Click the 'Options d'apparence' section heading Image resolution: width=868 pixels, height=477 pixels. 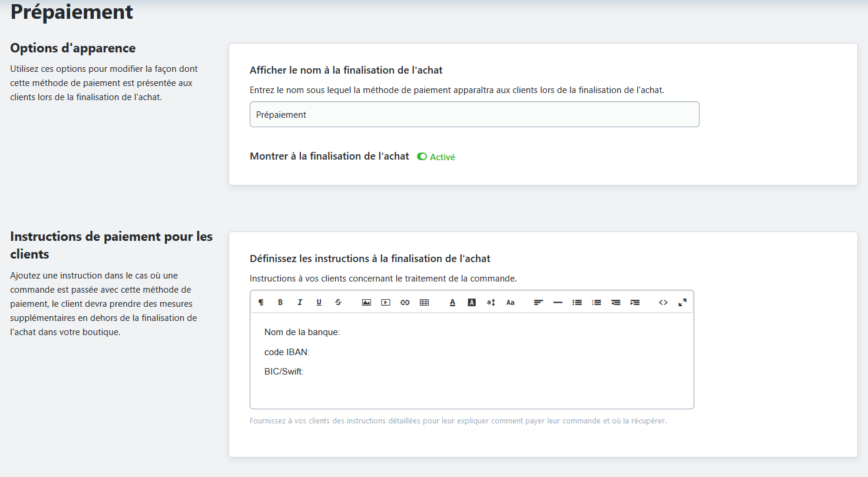point(73,48)
